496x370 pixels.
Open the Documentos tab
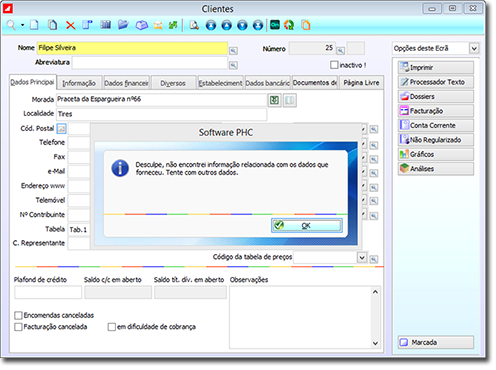(x=315, y=83)
